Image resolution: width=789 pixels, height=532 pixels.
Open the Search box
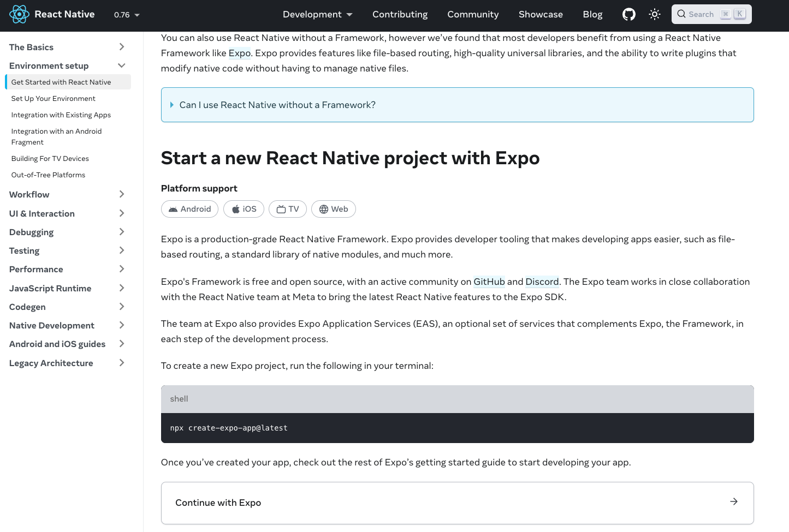tap(711, 14)
